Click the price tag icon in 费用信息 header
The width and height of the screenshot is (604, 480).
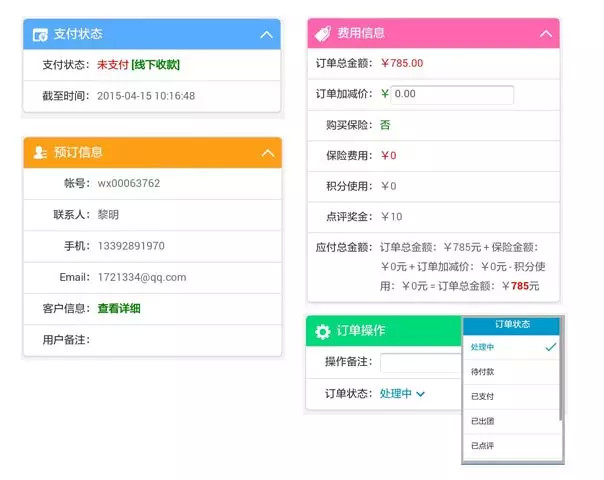(323, 34)
